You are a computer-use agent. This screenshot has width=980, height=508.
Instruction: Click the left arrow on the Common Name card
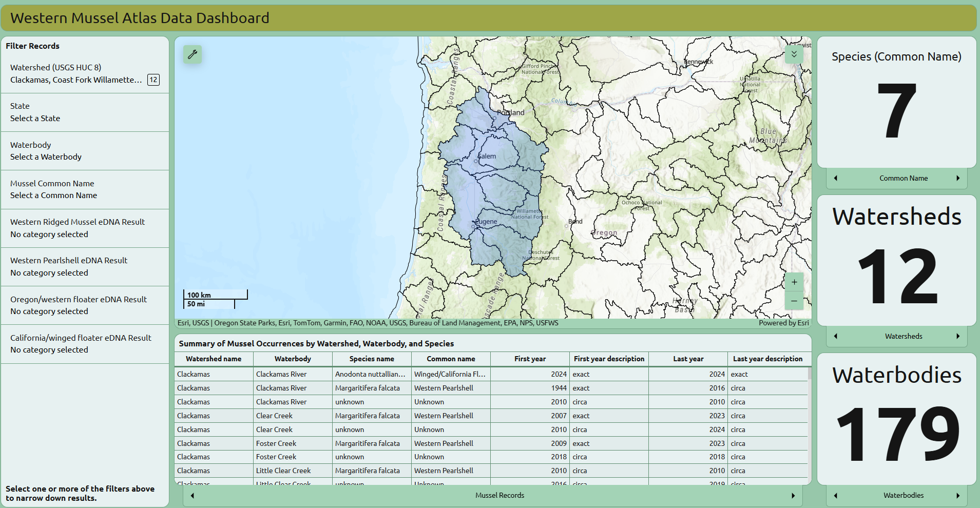point(836,178)
